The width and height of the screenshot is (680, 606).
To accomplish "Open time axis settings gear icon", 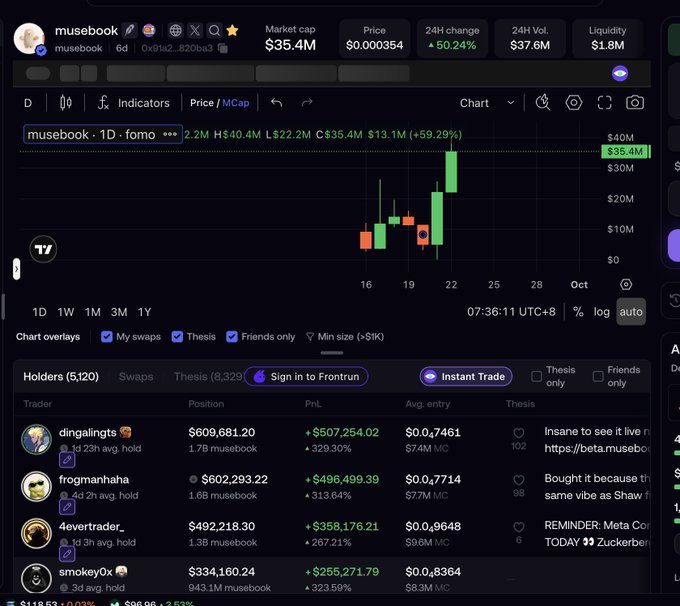I will pyautogui.click(x=626, y=285).
